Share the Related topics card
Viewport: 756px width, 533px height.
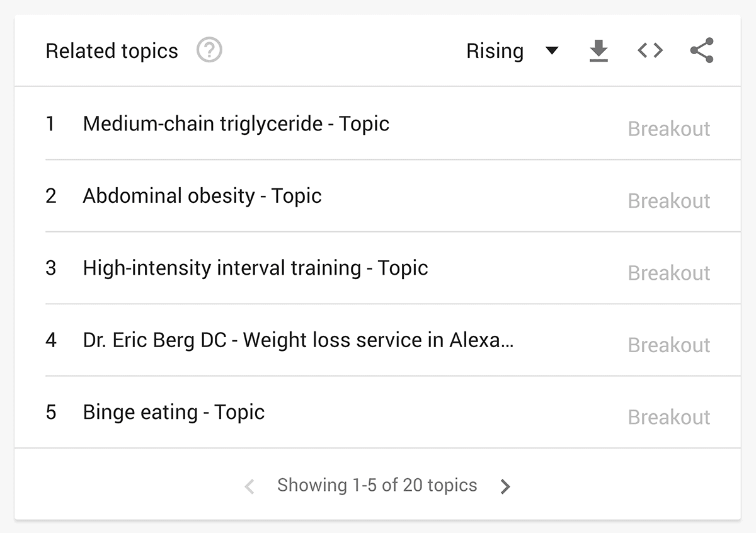702,50
